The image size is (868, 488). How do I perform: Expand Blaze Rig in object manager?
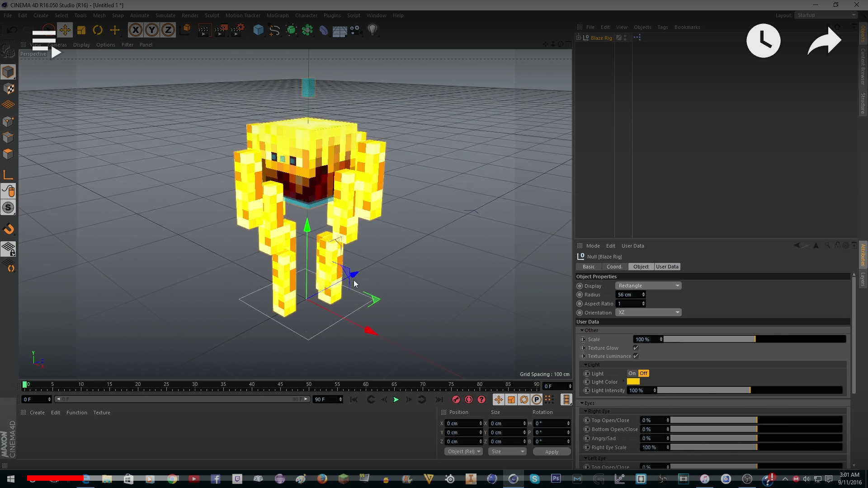pyautogui.click(x=579, y=38)
